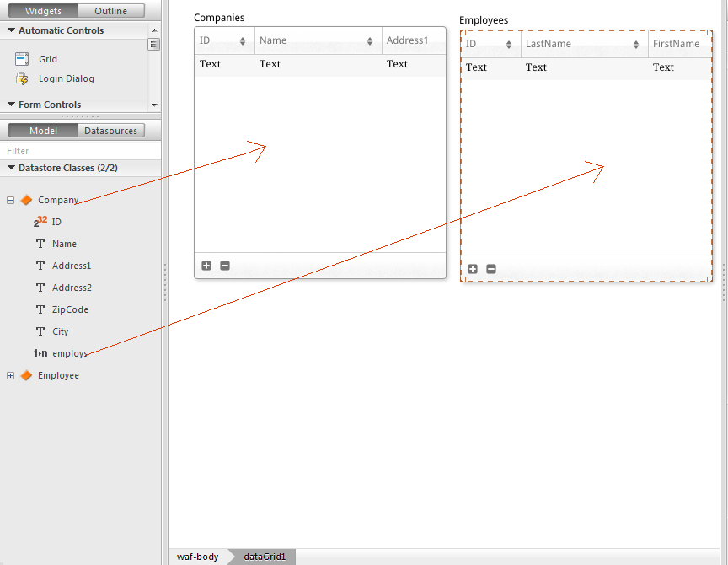
Task: Click the orange Employee class icon
Action: coord(26,375)
